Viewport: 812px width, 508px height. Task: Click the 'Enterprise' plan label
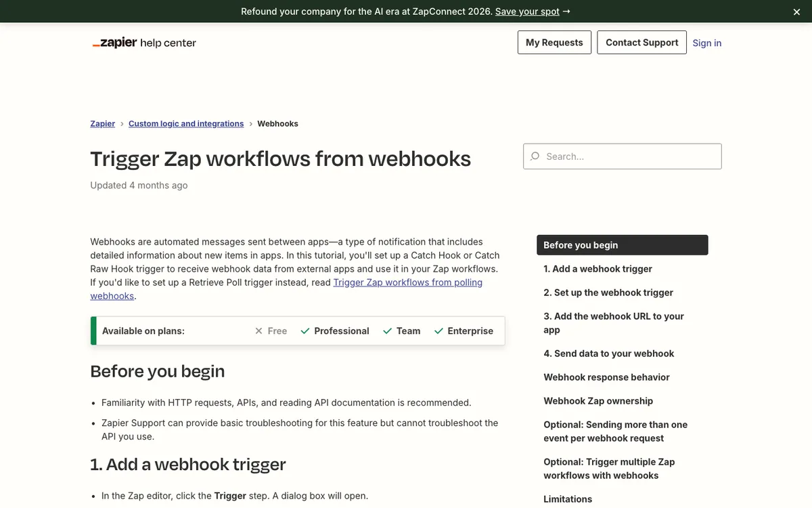click(470, 331)
